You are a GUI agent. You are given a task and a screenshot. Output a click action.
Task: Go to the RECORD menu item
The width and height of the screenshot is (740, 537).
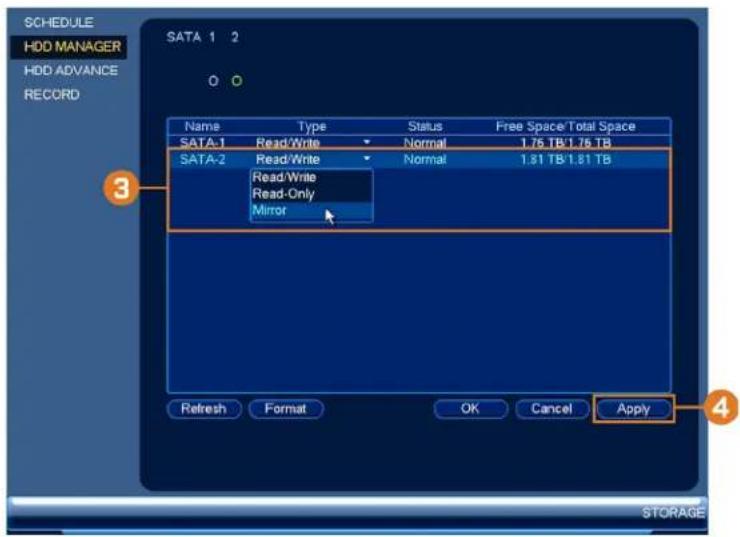tap(52, 94)
